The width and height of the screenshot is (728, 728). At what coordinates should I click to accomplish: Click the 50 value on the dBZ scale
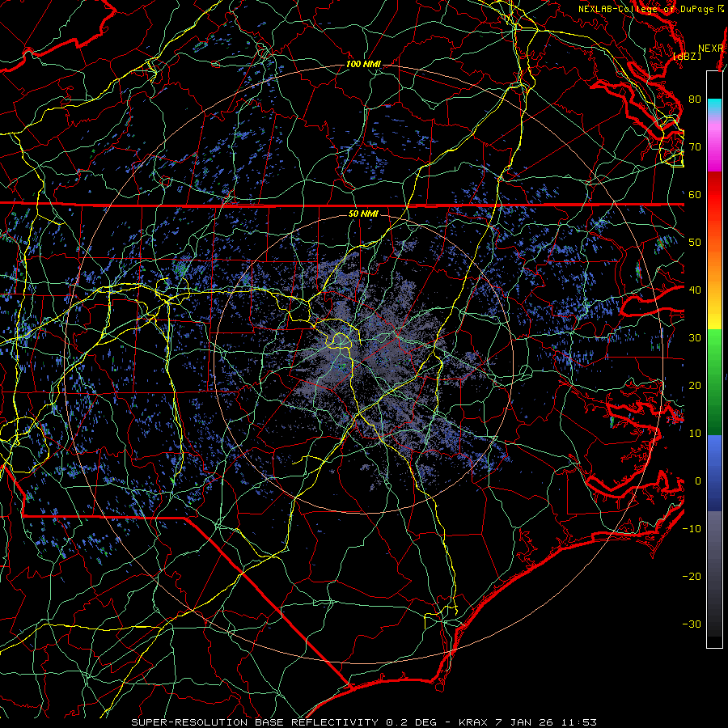coord(695,243)
